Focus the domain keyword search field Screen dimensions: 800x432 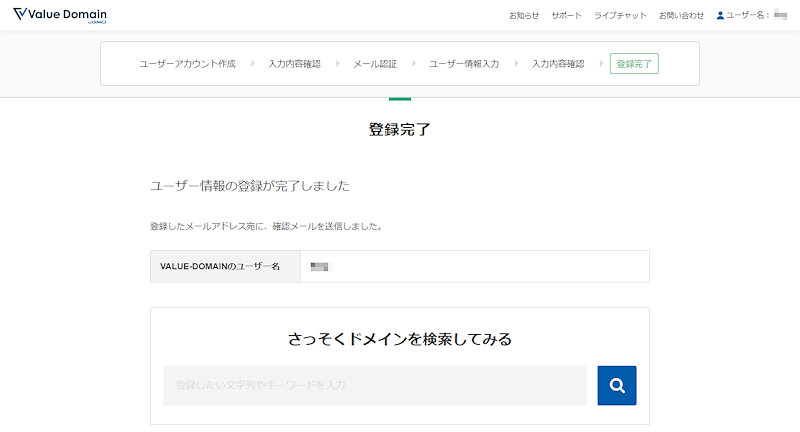tap(375, 385)
